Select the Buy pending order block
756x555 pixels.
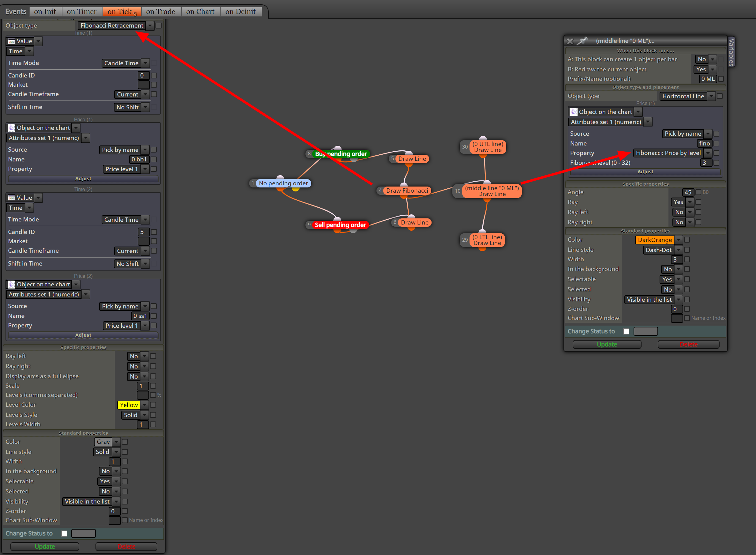(x=341, y=154)
